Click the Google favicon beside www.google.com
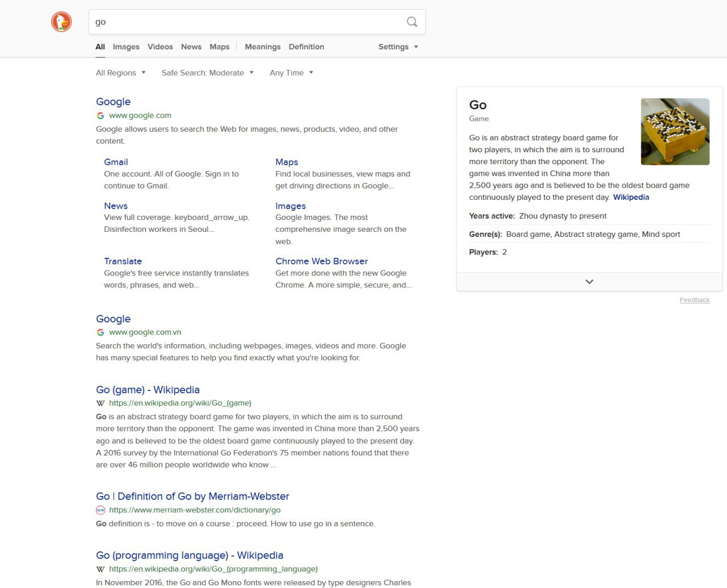 [101, 115]
